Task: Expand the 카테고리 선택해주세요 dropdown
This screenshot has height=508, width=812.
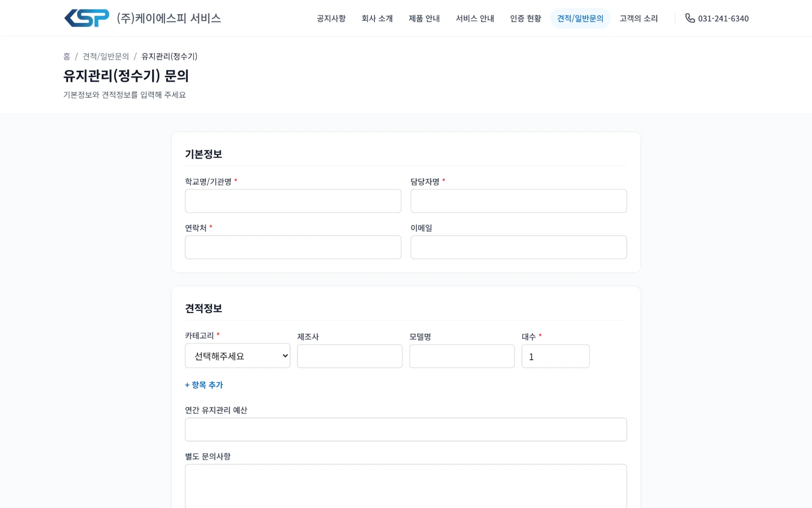Action: tap(238, 356)
